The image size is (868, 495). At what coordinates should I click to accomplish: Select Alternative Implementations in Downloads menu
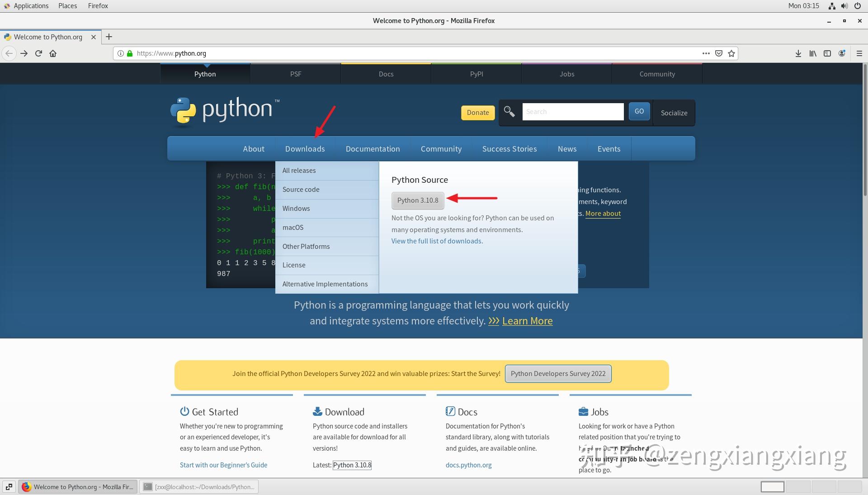pyautogui.click(x=327, y=284)
